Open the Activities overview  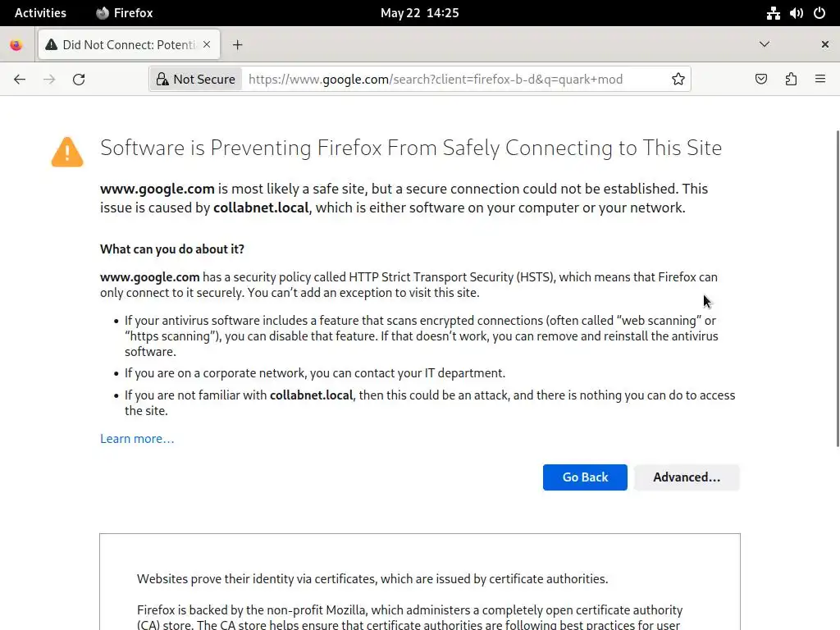pyautogui.click(x=40, y=13)
